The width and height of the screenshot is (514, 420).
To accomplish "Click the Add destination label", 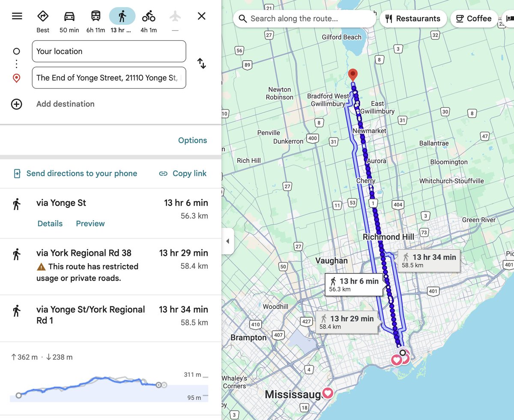I will coord(65,104).
